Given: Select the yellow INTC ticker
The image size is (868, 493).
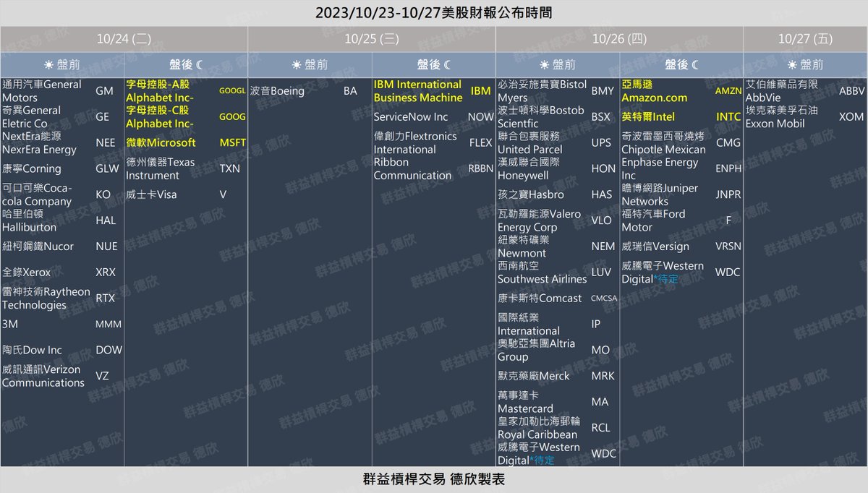Looking at the screenshot, I should tap(728, 117).
